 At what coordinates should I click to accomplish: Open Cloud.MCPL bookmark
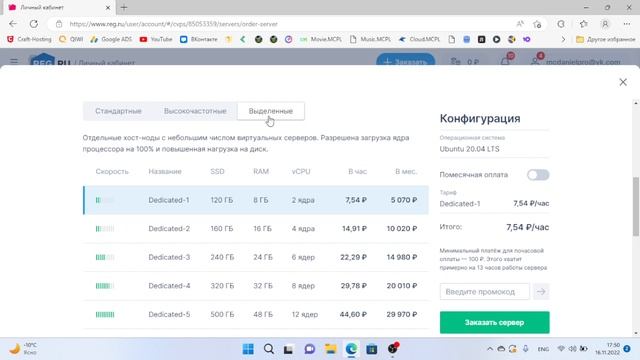419,39
